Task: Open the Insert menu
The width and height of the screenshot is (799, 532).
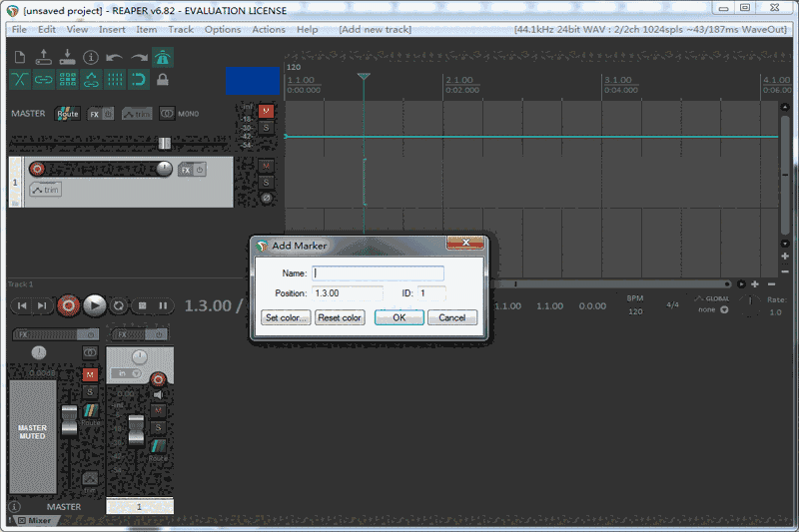Action: (x=112, y=29)
